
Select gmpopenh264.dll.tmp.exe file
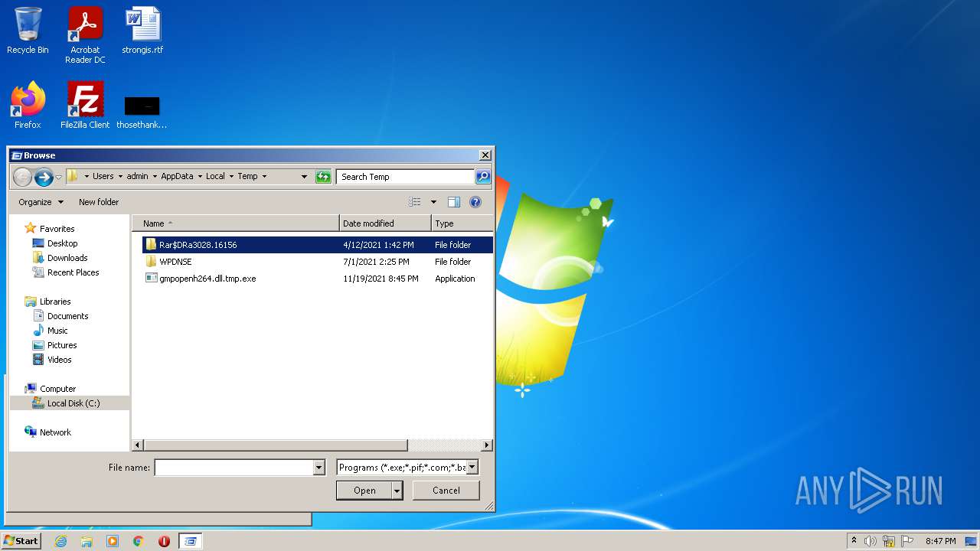pyautogui.click(x=316, y=279)
